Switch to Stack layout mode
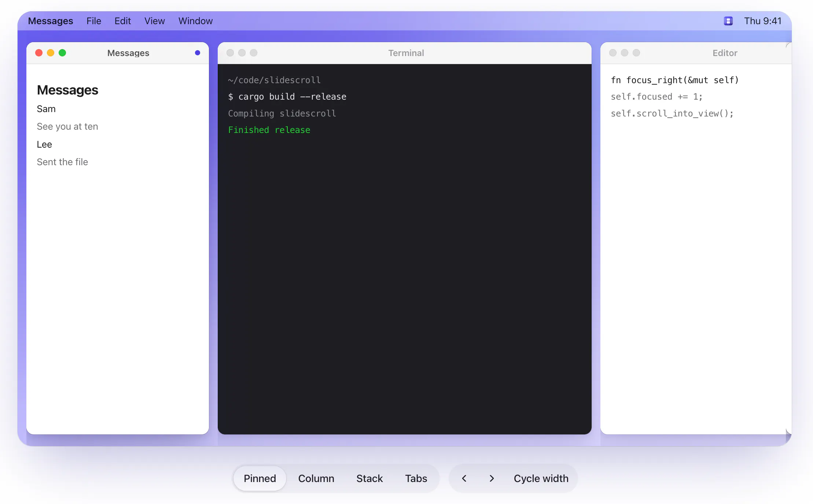 (369, 478)
